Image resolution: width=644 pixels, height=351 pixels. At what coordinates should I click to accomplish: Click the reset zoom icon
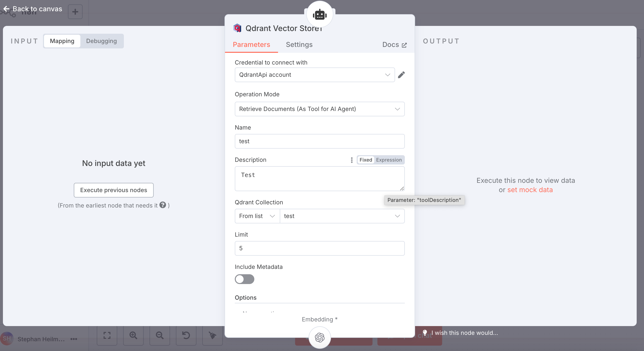click(x=186, y=336)
